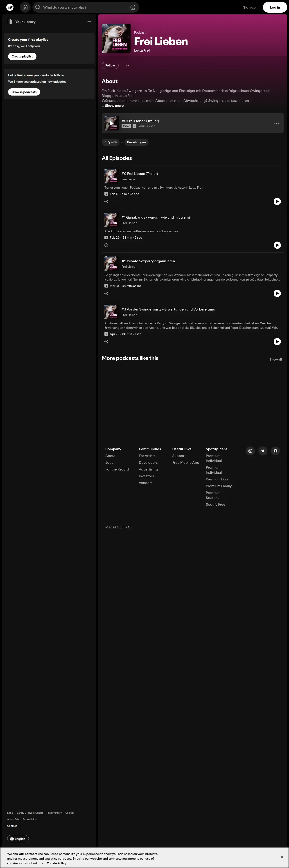289x868 pixels.
Task: Add episode #3 Swingerparty to Your Episodes
Action: click(x=106, y=342)
